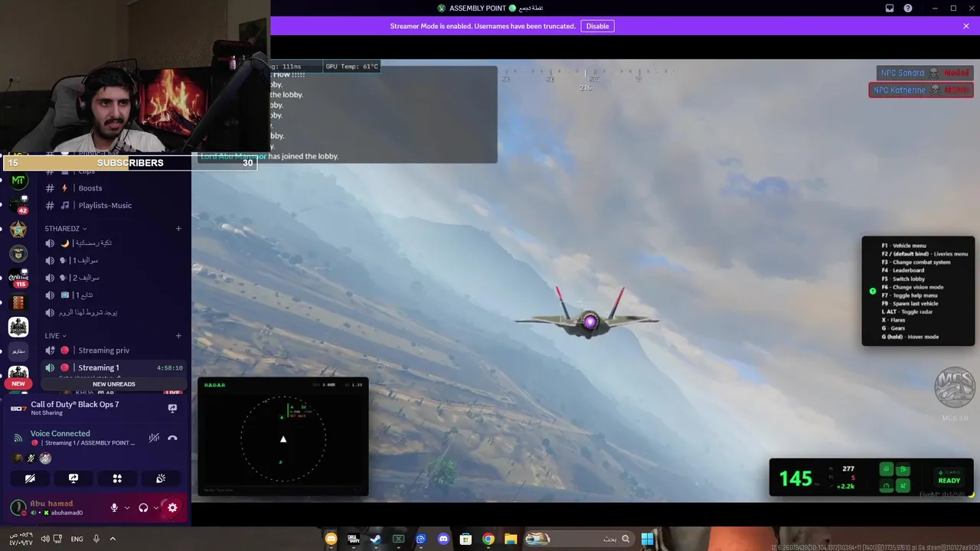Open taskbar clock and date
The height and width of the screenshot is (551, 980).
click(x=21, y=538)
